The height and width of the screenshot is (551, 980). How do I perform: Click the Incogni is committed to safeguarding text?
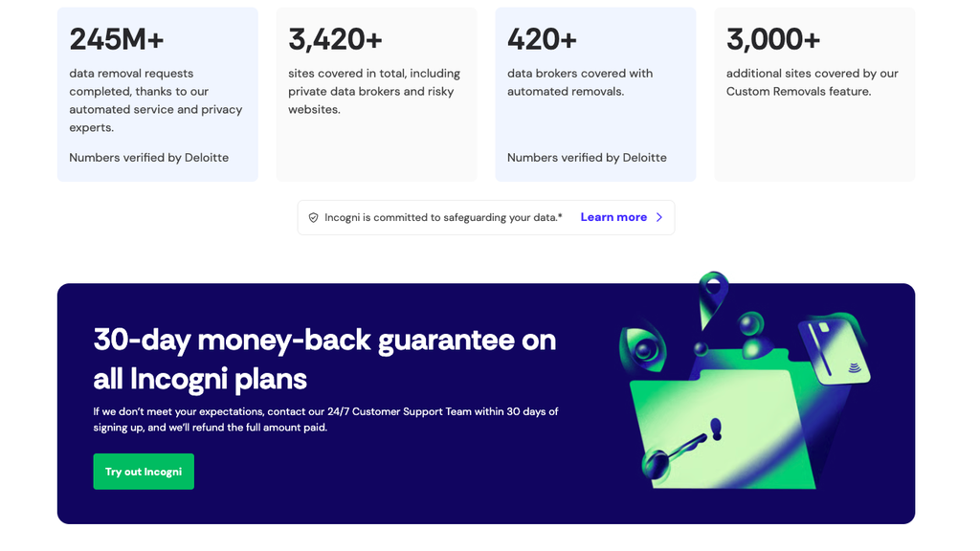click(443, 217)
